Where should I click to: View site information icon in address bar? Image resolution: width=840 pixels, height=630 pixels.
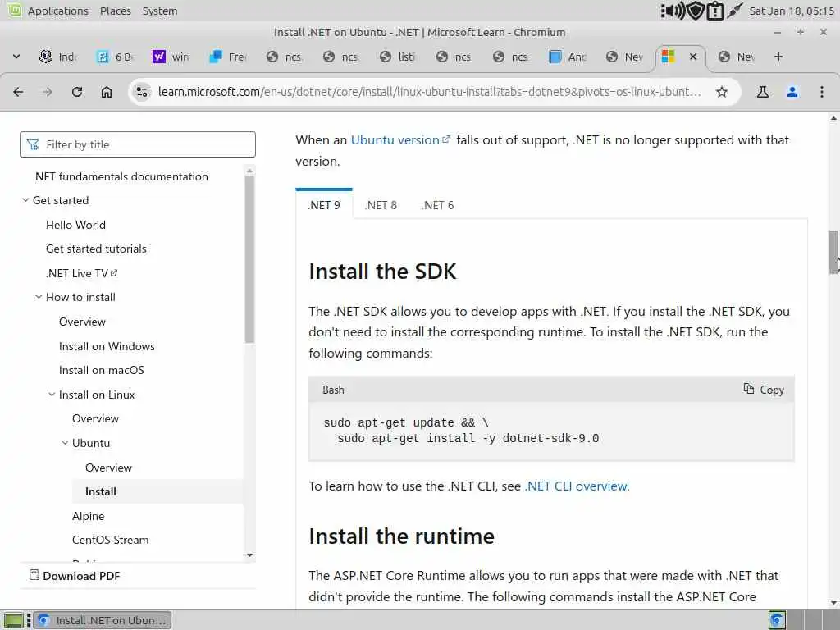[142, 92]
